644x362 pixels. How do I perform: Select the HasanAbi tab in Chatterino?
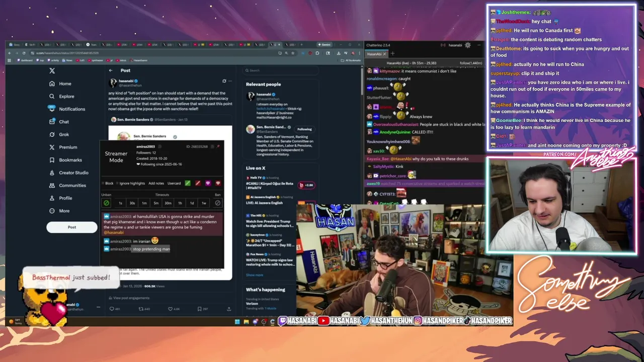(x=377, y=54)
